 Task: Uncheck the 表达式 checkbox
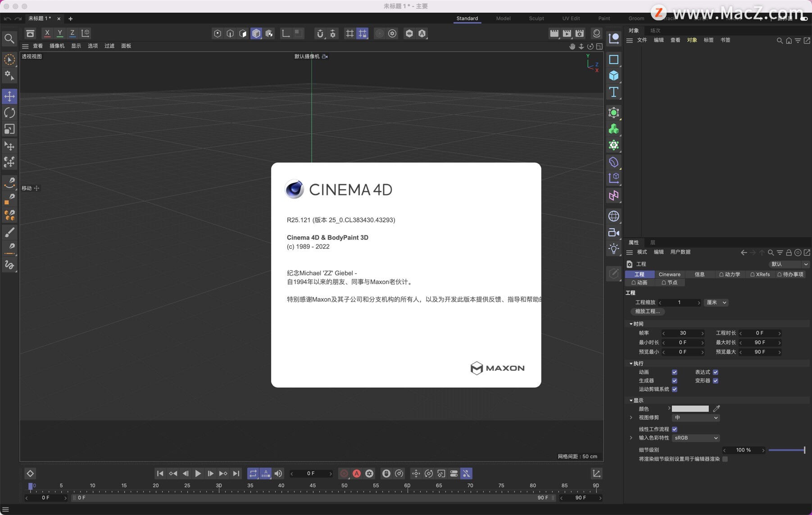(x=715, y=372)
